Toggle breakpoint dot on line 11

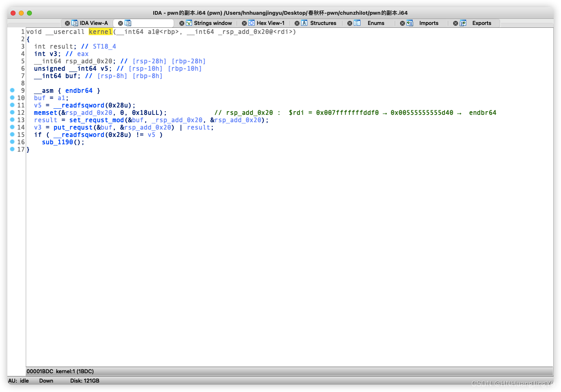[12, 105]
